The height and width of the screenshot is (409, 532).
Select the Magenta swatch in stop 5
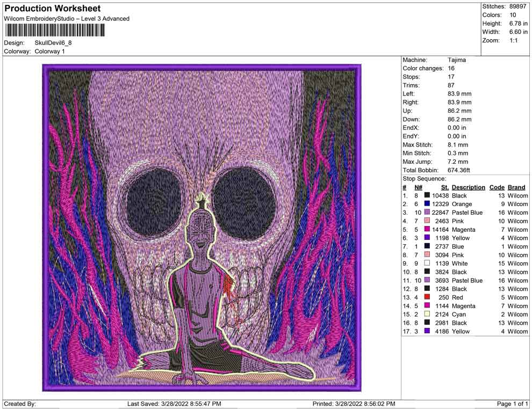point(427,230)
